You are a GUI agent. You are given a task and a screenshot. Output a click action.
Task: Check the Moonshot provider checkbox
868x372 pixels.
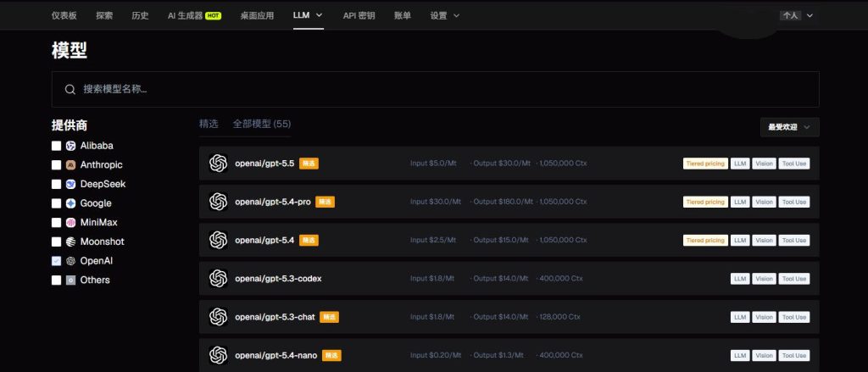[57, 242]
